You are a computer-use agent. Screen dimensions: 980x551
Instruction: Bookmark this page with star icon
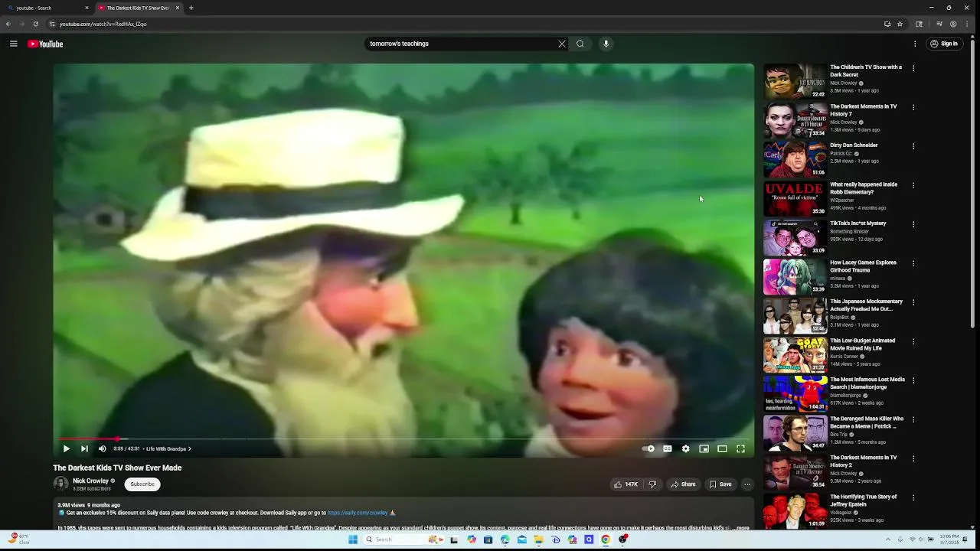pyautogui.click(x=900, y=24)
